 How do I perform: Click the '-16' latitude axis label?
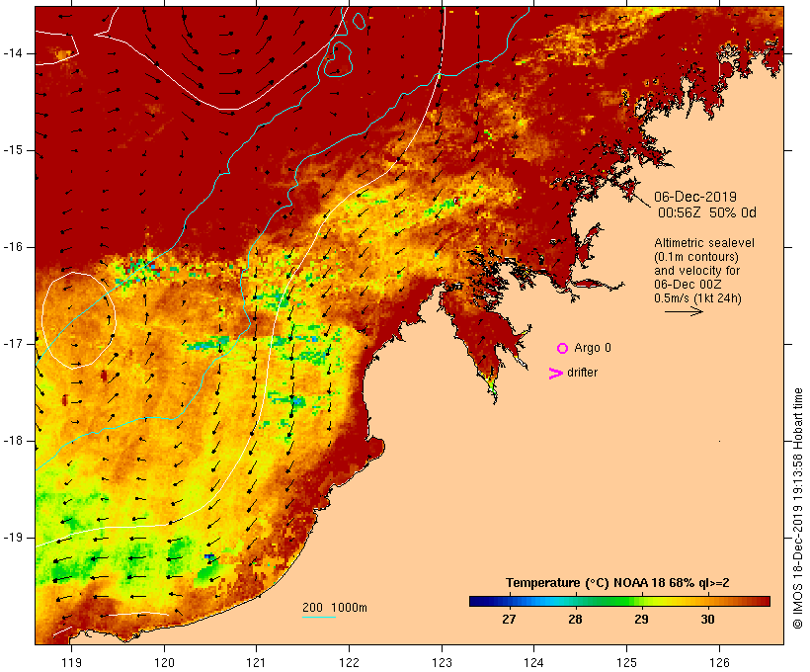click(12, 247)
